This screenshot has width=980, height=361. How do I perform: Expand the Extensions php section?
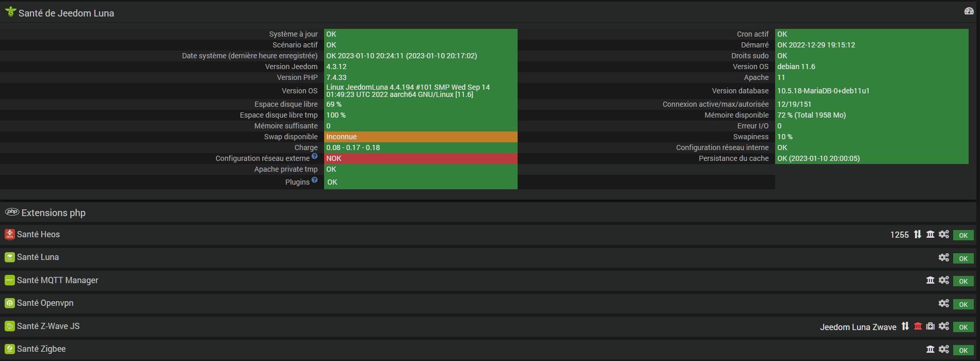(x=53, y=213)
